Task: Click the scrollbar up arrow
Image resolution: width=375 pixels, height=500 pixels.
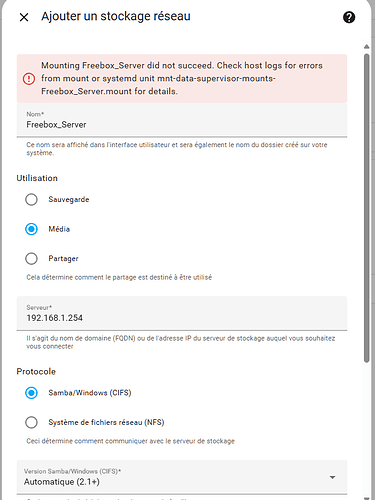Action: pos(367,47)
